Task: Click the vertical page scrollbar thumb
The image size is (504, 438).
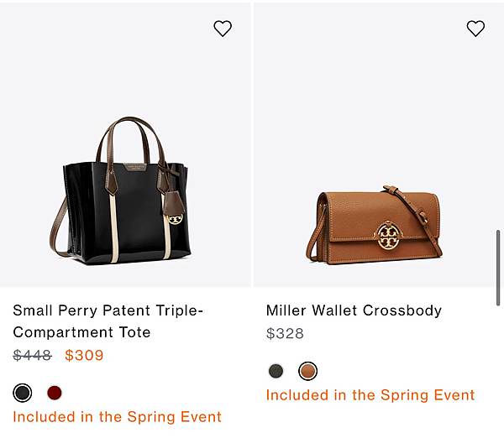Action: pos(498,269)
